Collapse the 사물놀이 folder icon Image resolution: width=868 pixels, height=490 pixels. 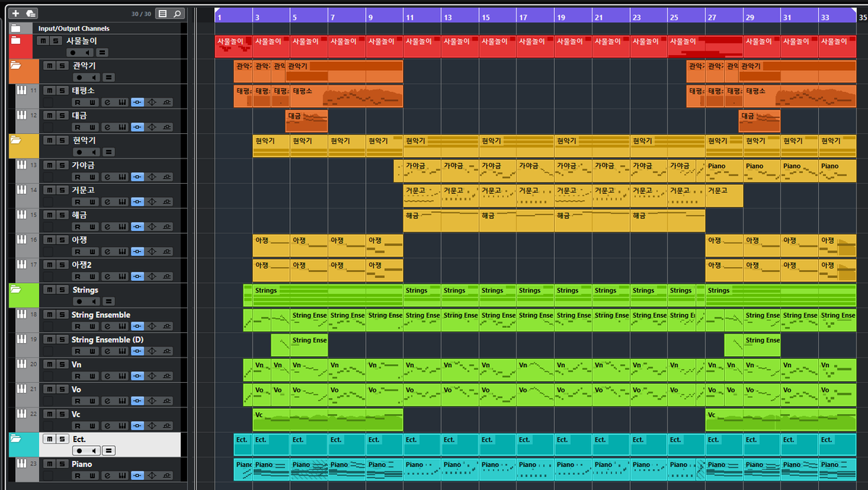click(15, 41)
